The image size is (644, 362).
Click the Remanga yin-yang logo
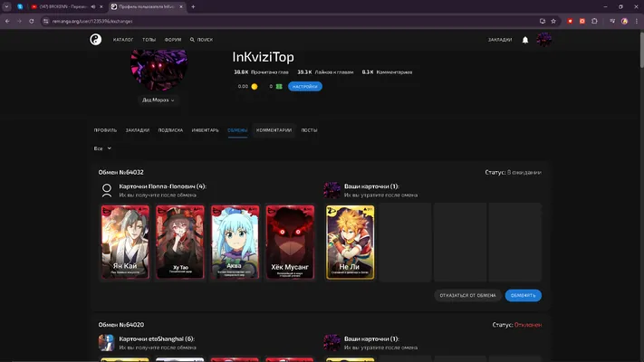pos(96,40)
